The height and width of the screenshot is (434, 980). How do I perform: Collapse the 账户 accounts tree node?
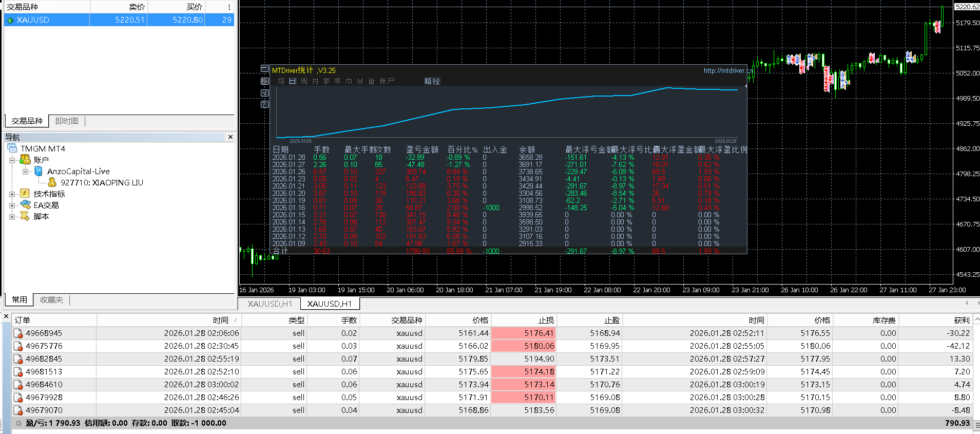12,160
